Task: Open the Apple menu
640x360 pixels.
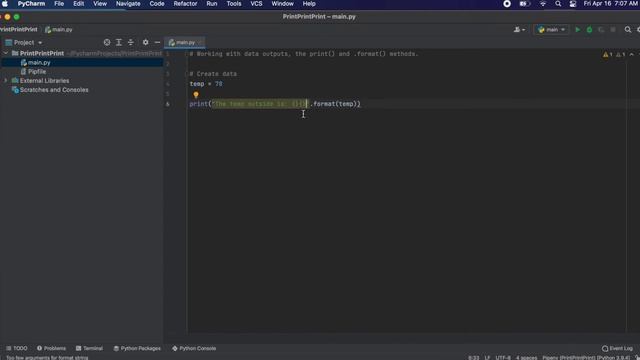Action: coord(5,4)
